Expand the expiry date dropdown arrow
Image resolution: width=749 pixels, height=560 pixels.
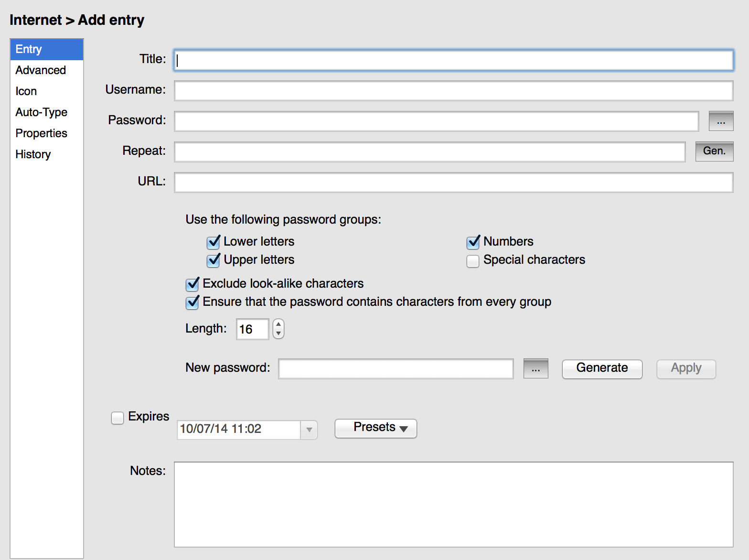(309, 430)
